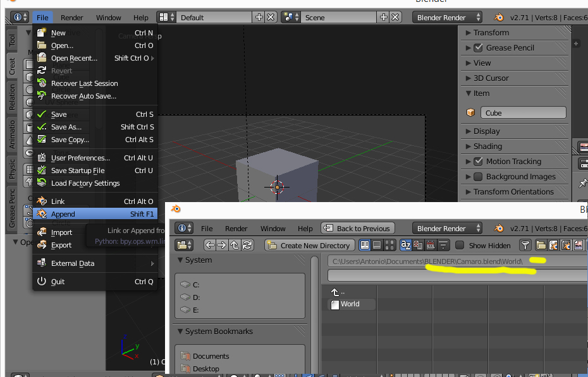The image size is (588, 377).
Task: Click the add new screen layout plus icon
Action: (259, 18)
